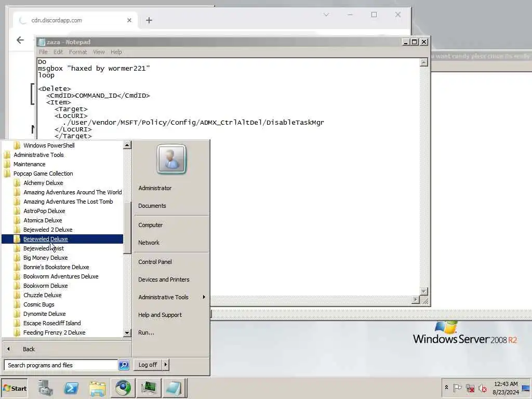
Task: Click Chrome back navigation arrow
Action: pos(20,40)
